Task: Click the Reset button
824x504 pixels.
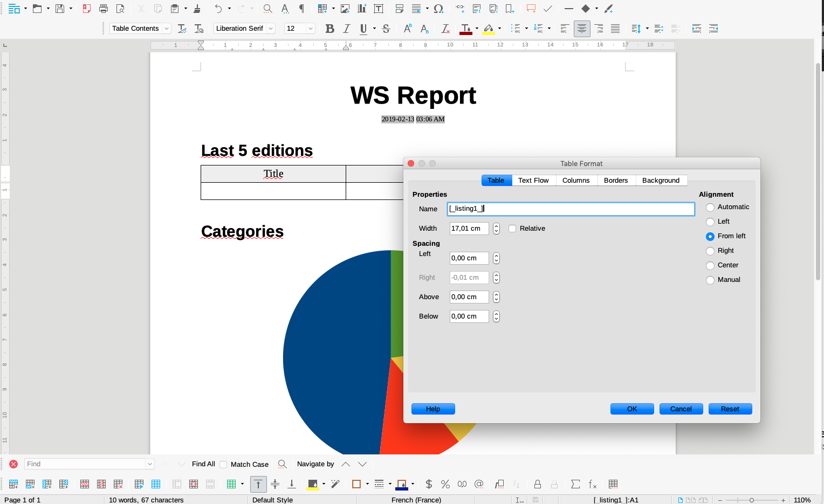Action: [730, 409]
